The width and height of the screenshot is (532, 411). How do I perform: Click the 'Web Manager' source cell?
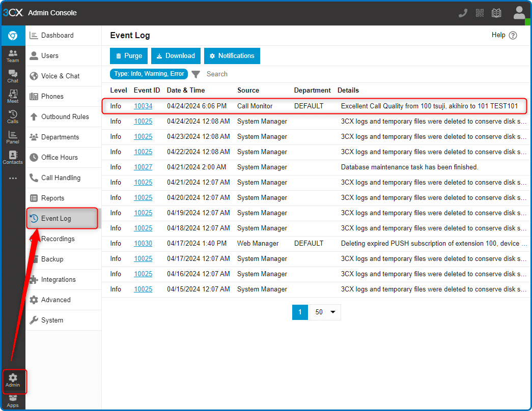258,244
